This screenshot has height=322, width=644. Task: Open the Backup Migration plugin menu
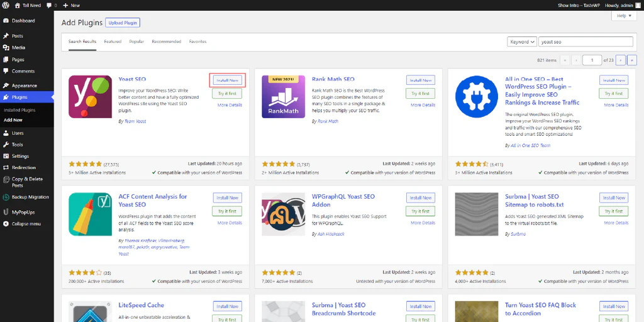(x=30, y=197)
